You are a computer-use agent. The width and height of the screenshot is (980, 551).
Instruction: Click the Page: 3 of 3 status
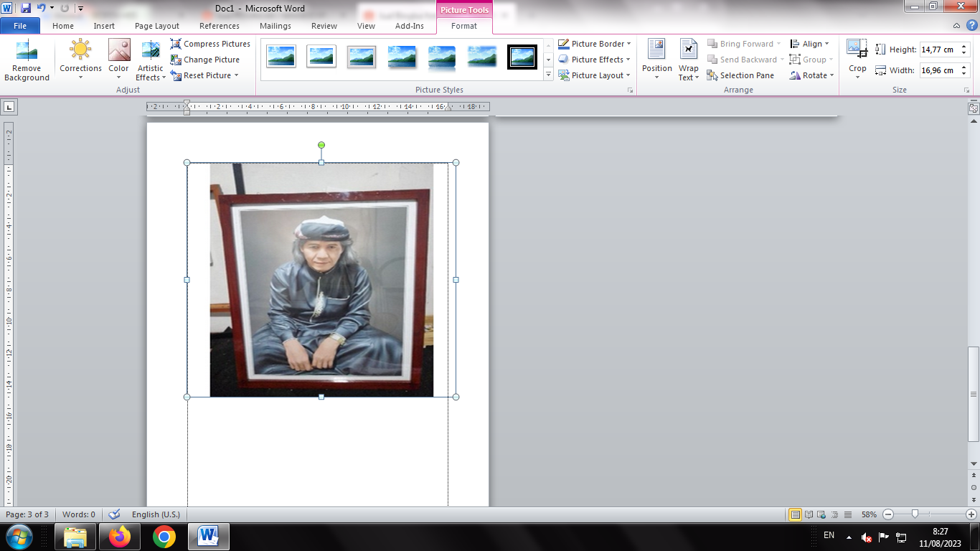(x=27, y=514)
